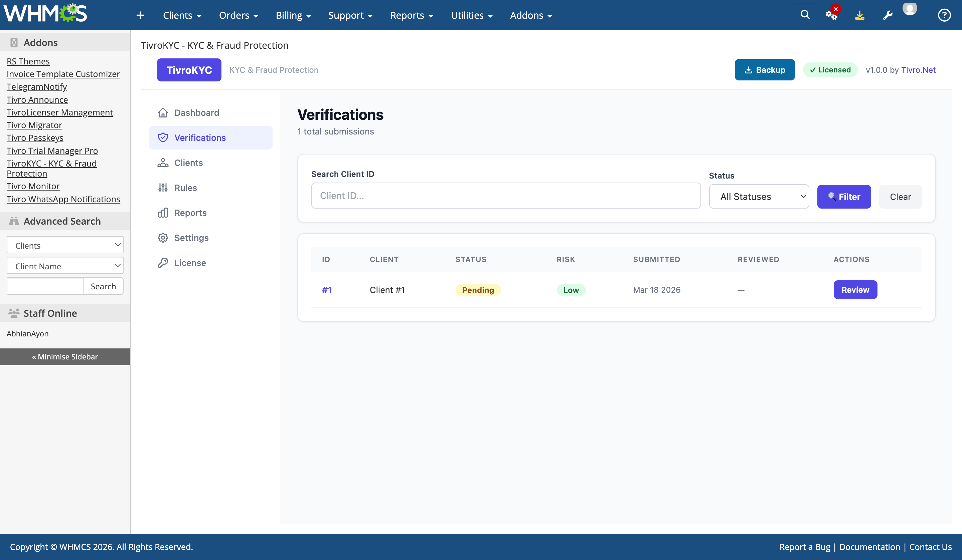
Task: Click the notifications icon with red badge
Action: pyautogui.click(x=832, y=15)
